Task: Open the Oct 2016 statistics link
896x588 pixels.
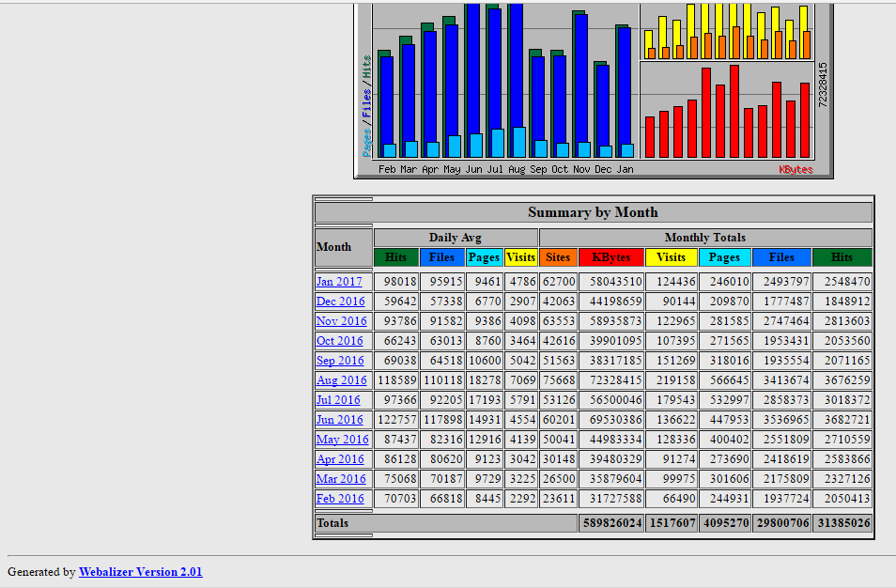Action: point(339,341)
